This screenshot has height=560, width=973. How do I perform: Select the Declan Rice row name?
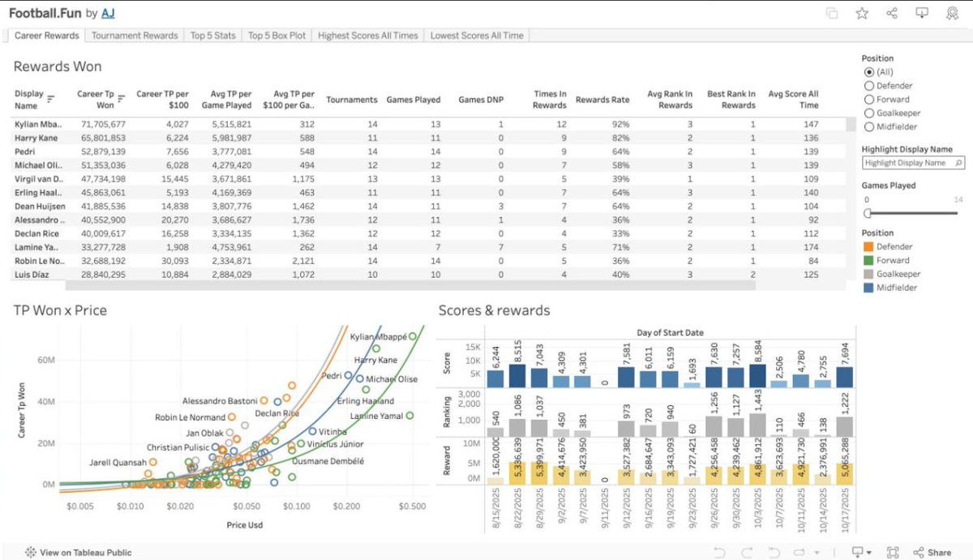click(36, 234)
